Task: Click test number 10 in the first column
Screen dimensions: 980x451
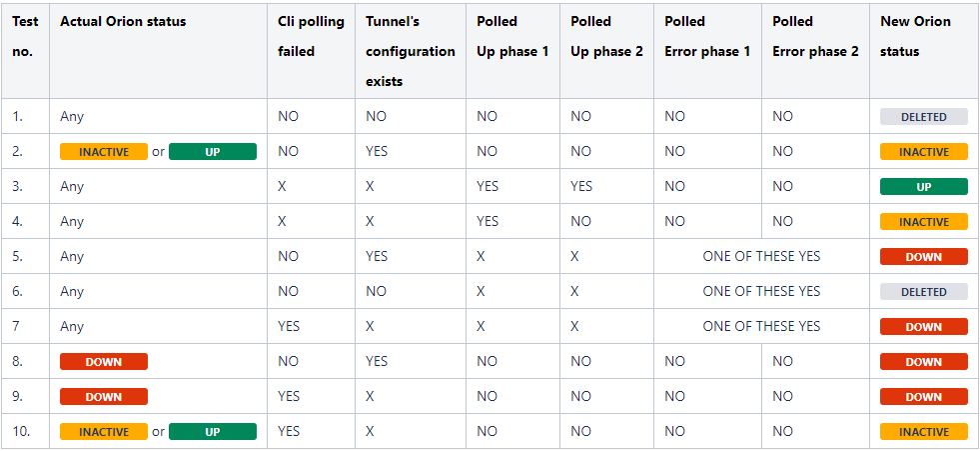Action: pyautogui.click(x=21, y=431)
